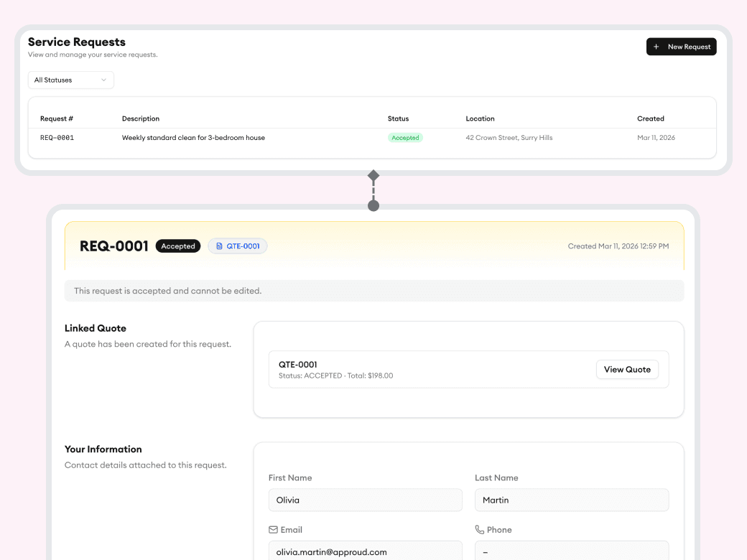Click the Created column header
The height and width of the screenshot is (560, 747).
(x=650, y=118)
